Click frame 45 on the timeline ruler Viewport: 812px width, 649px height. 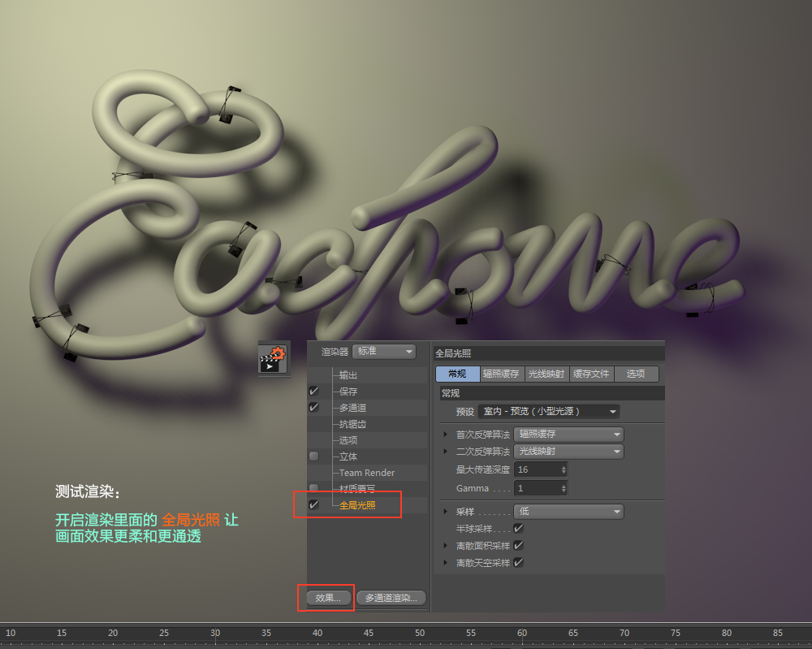click(369, 633)
